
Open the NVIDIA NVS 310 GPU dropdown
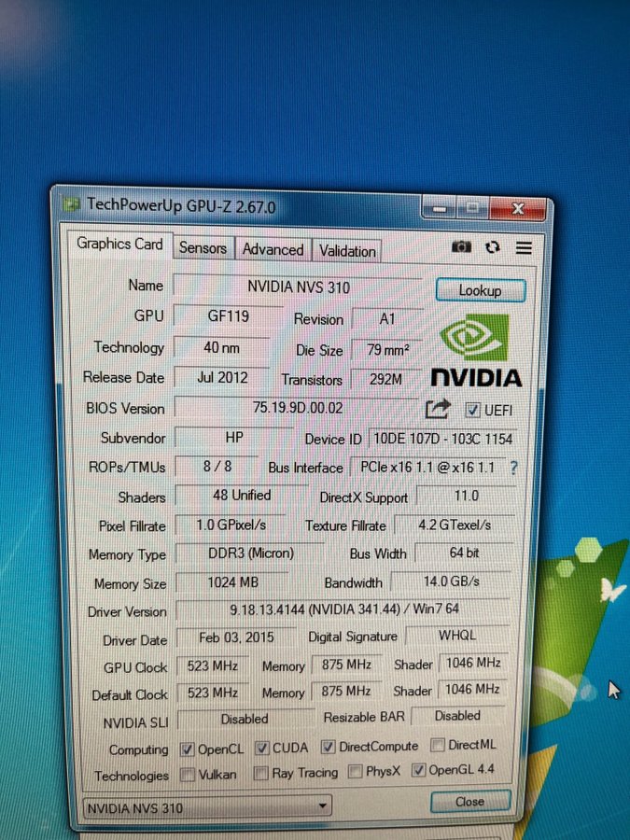(207, 806)
